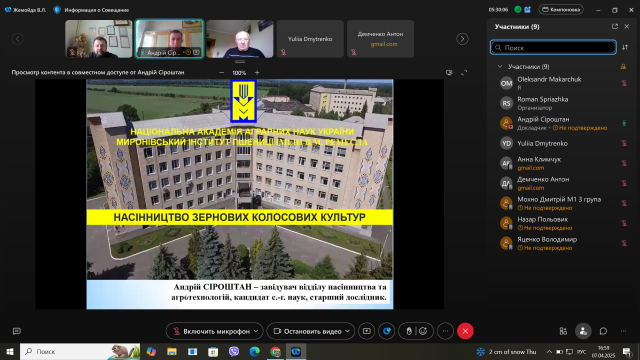The height and width of the screenshot is (360, 640).
Task: Turn on microphone with Включить микрофон
Action: (x=211, y=331)
